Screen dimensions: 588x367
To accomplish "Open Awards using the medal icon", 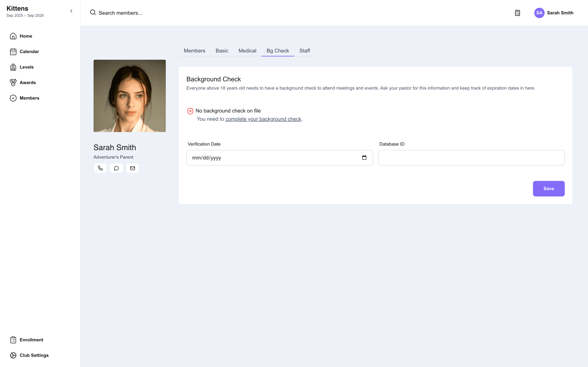I will 13,82.
